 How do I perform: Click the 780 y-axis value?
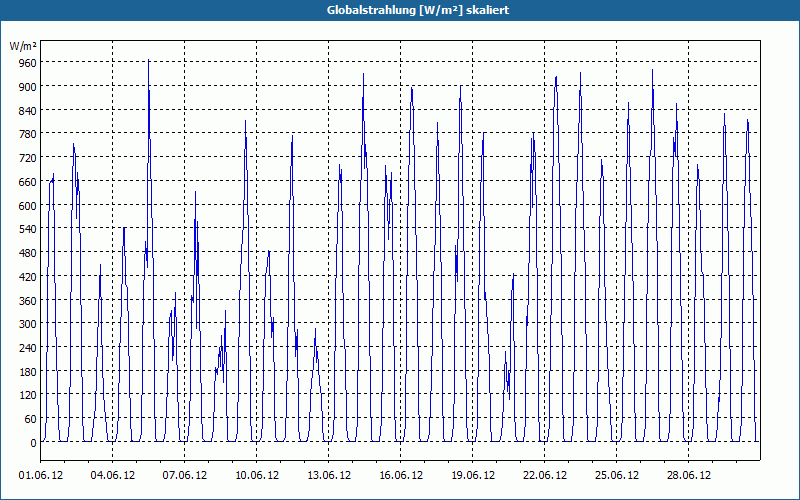point(28,134)
